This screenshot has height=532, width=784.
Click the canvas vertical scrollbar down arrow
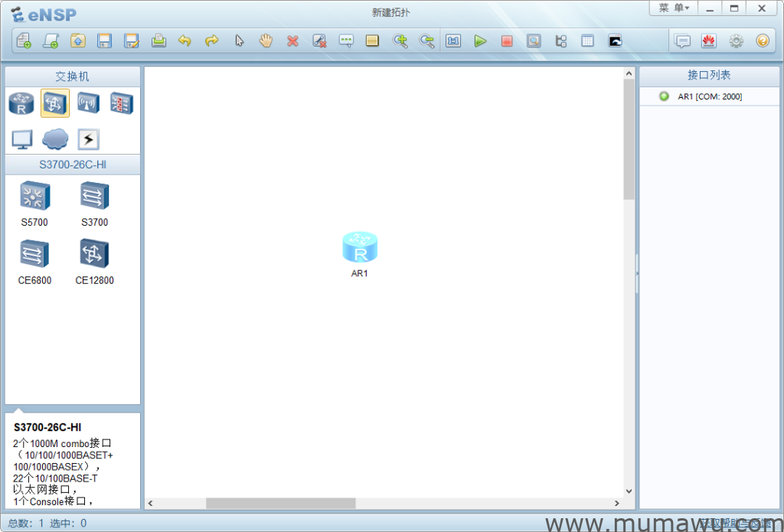coord(629,491)
